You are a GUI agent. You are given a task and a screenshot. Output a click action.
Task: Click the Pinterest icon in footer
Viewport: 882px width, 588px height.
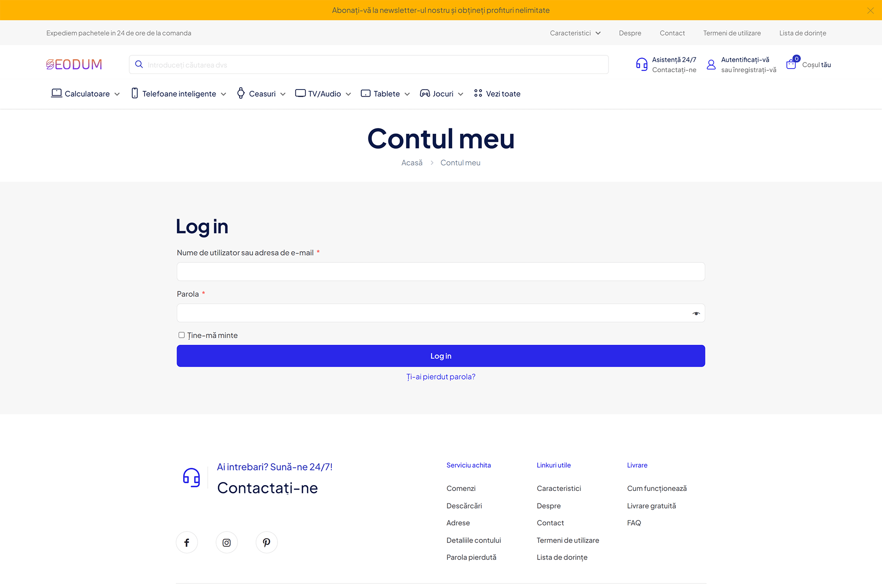[266, 542]
